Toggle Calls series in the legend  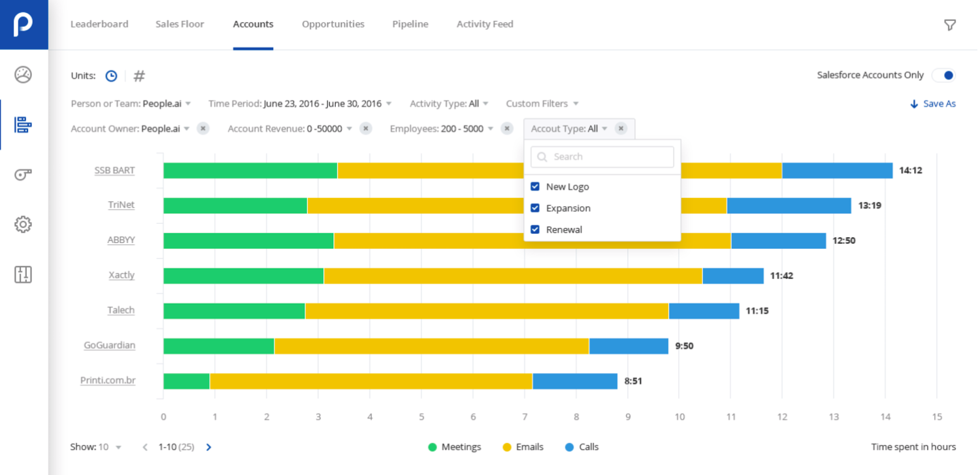581,448
